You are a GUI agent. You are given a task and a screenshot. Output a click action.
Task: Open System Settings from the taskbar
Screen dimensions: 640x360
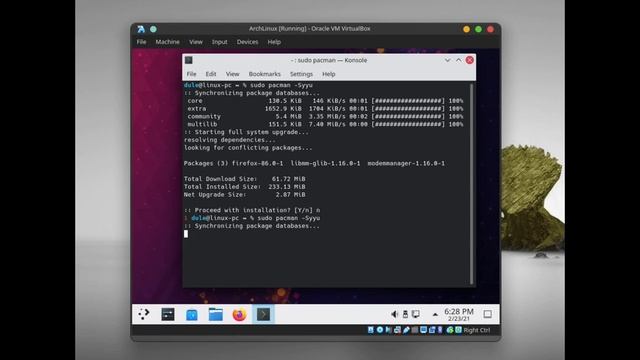point(168,314)
